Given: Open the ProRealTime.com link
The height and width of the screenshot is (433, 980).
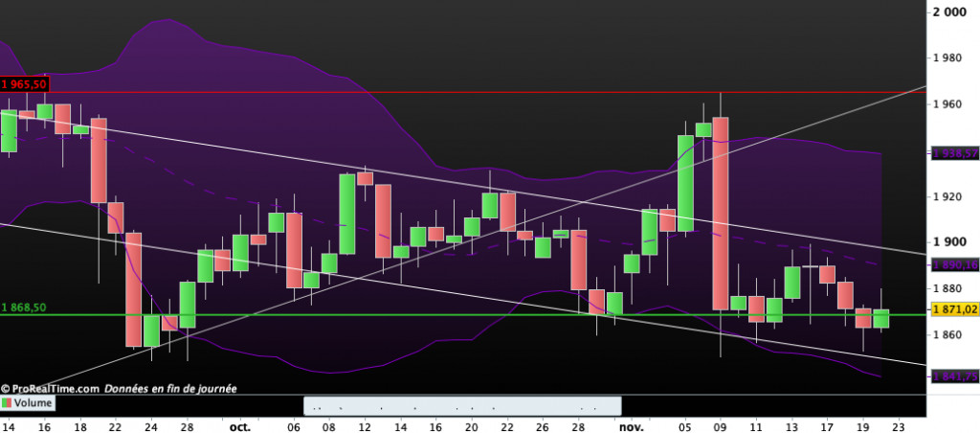Looking at the screenshot, I should pyautogui.click(x=50, y=389).
